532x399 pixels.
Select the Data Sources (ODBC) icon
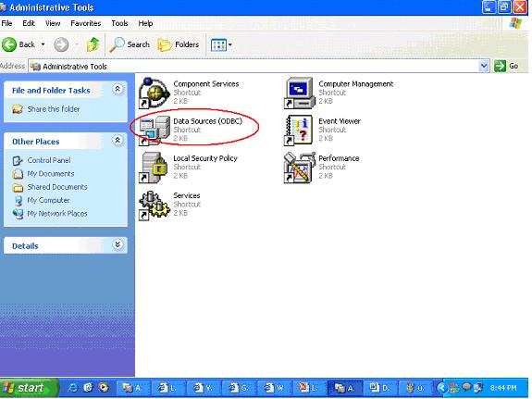155,130
